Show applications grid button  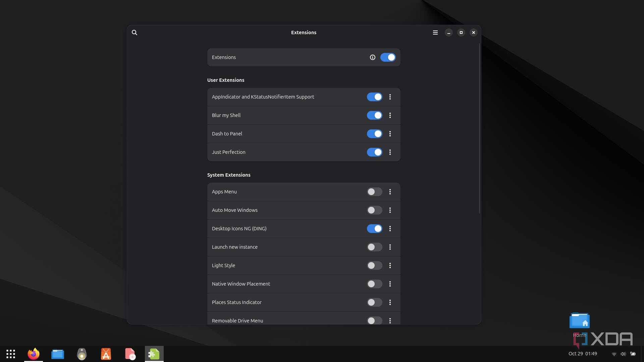11,354
